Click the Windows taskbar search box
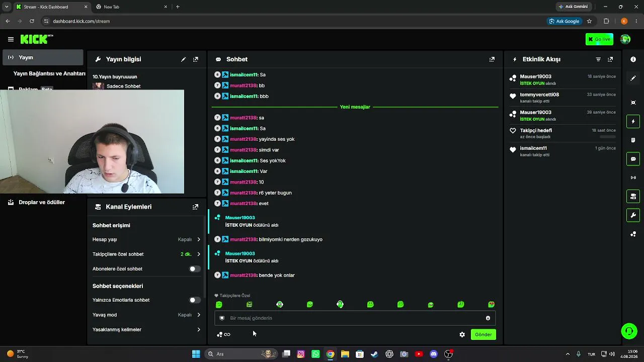Screen dimensions: 644x362 click(x=242, y=354)
